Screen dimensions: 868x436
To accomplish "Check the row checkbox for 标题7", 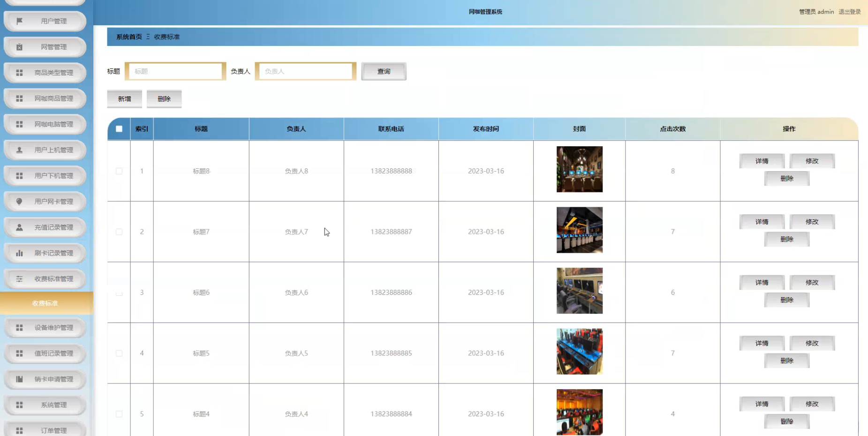I will [119, 232].
